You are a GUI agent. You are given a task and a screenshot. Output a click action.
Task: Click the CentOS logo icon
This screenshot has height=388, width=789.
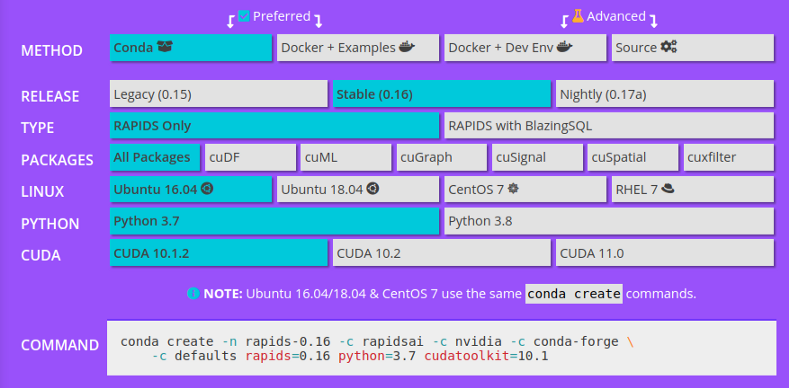point(513,189)
